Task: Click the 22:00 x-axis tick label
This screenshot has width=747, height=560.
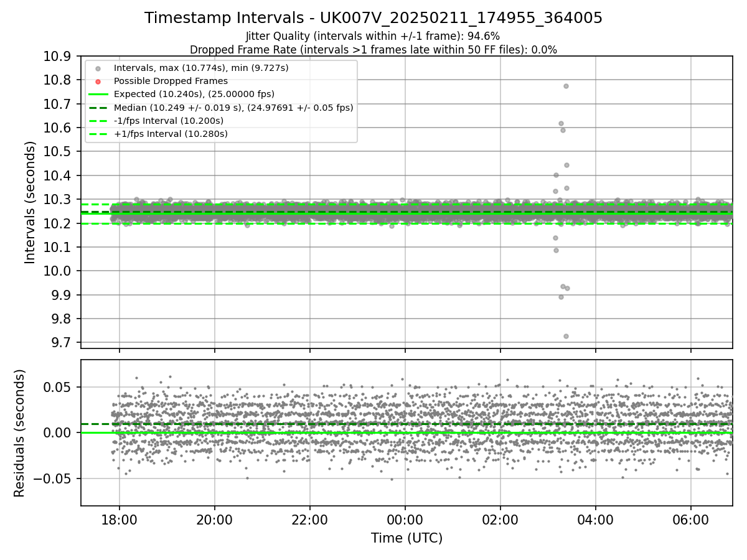Action: coord(310,519)
